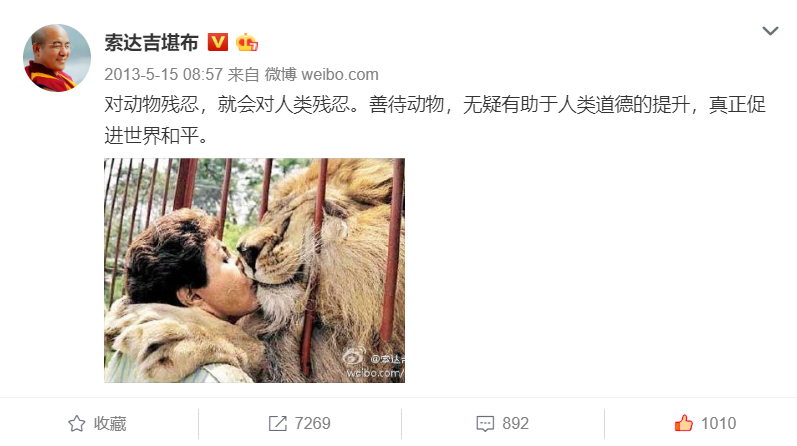Viewport: 797px width, 446px height.
Task: Click the orange V verified badge
Action: point(218,42)
